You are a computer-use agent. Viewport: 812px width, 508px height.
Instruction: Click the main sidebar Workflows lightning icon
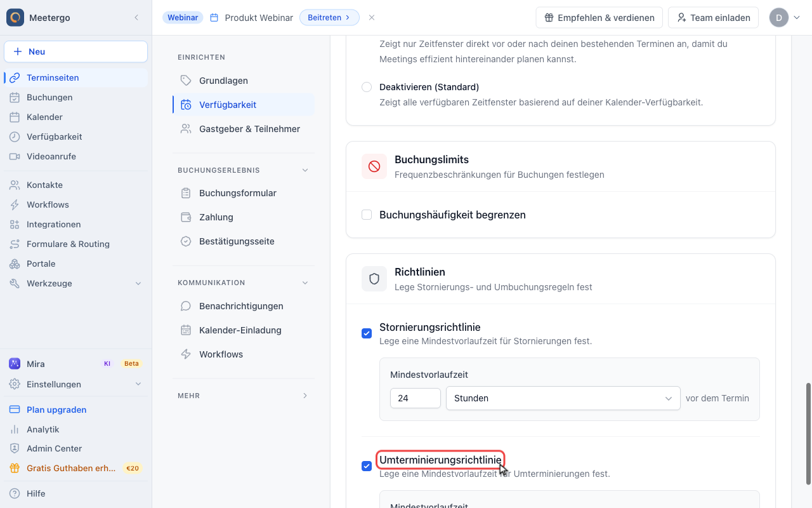(15, 204)
